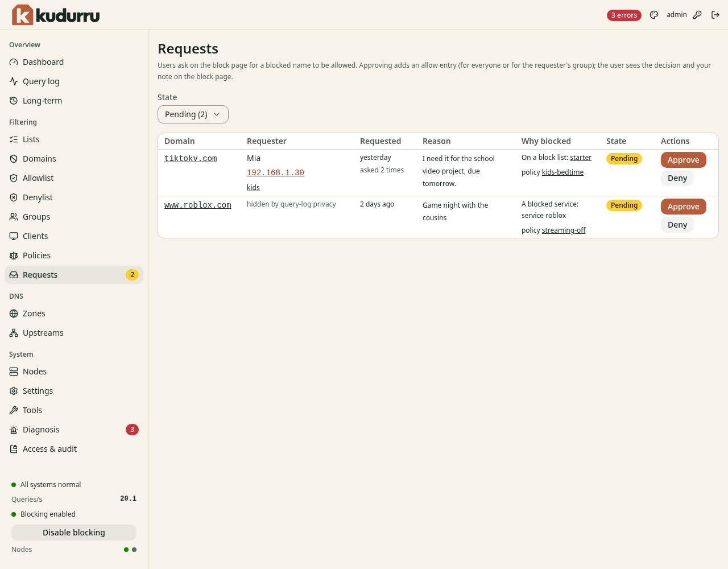Click the Query log activity icon
Image resolution: width=728 pixels, height=569 pixels.
pos(14,81)
